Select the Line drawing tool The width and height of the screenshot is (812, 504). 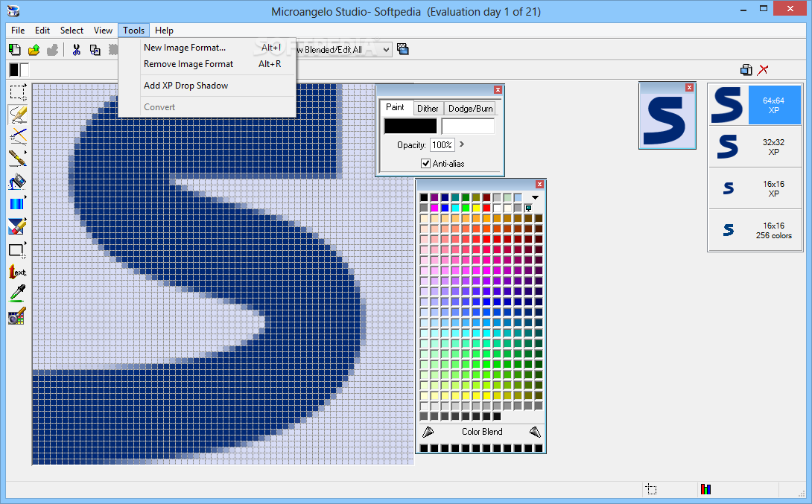[x=18, y=137]
